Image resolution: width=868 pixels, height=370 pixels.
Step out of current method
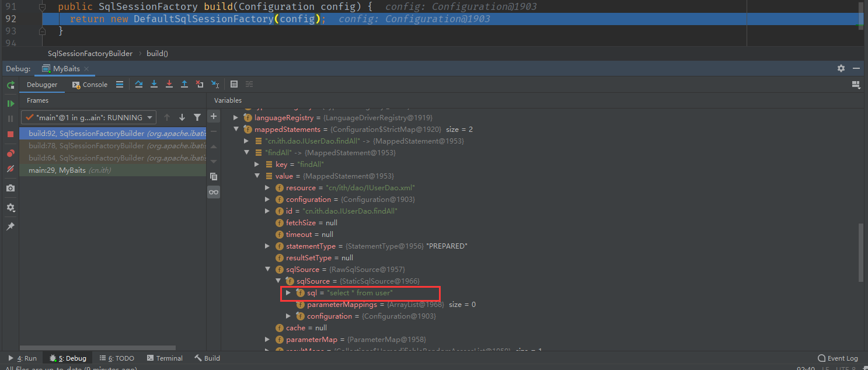tap(184, 85)
